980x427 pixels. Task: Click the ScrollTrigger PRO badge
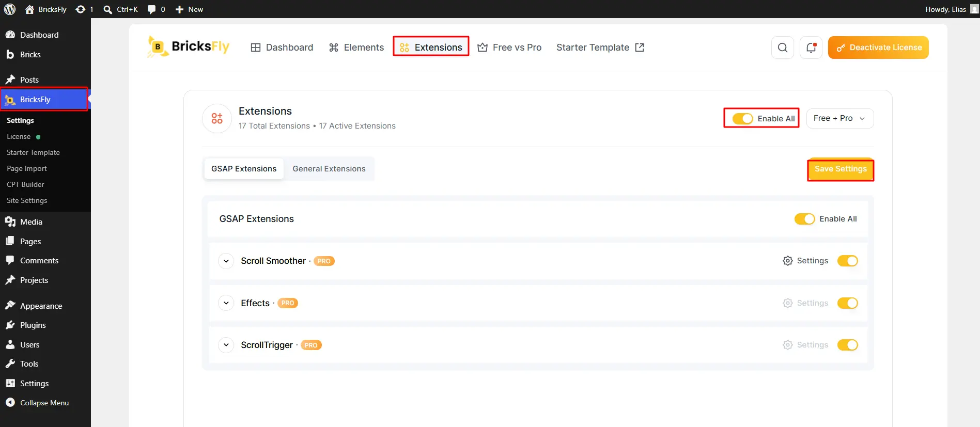click(x=311, y=345)
